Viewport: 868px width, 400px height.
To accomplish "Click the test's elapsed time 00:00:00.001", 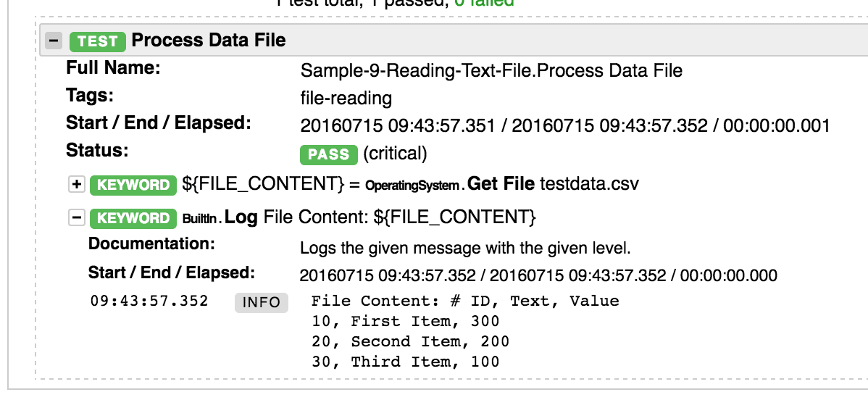I will 775,125.
